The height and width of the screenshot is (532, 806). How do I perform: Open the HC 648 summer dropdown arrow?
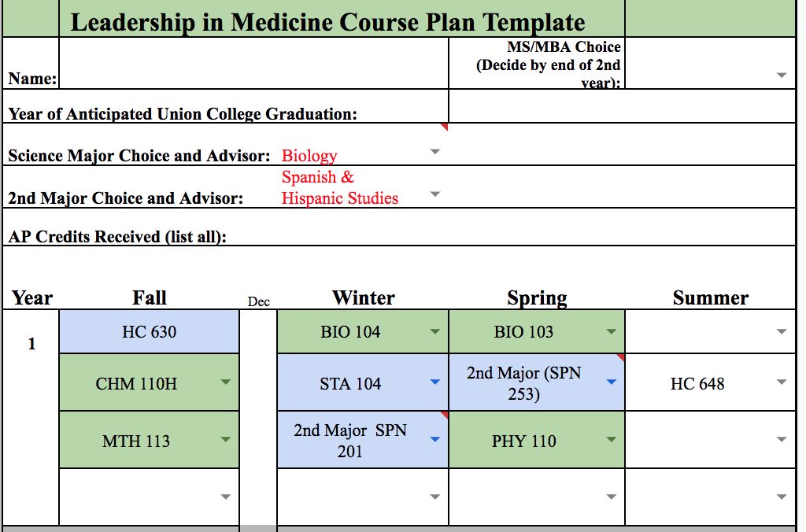pyautogui.click(x=781, y=383)
